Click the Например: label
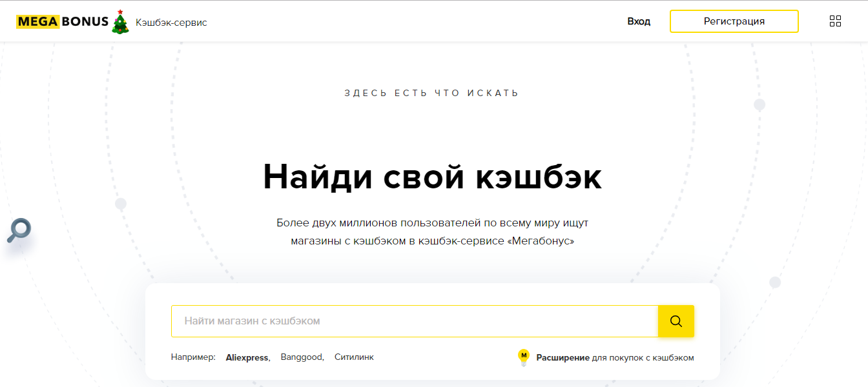The height and width of the screenshot is (387, 868). (x=193, y=357)
